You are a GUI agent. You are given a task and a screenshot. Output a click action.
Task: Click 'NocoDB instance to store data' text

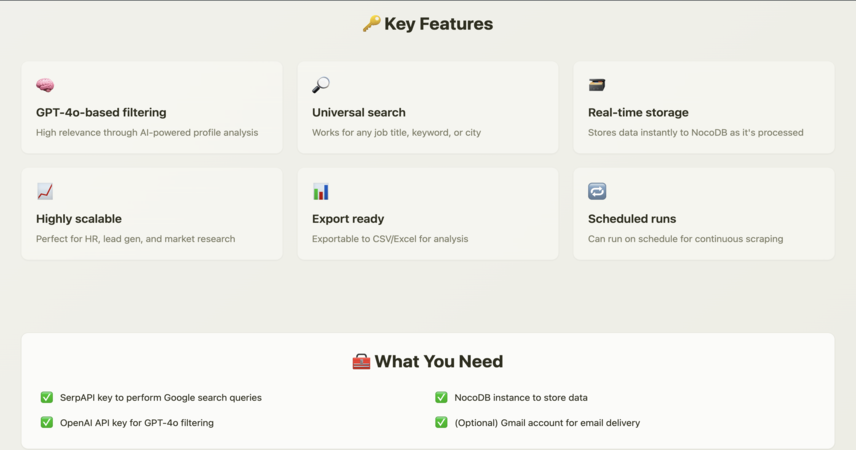point(521,398)
